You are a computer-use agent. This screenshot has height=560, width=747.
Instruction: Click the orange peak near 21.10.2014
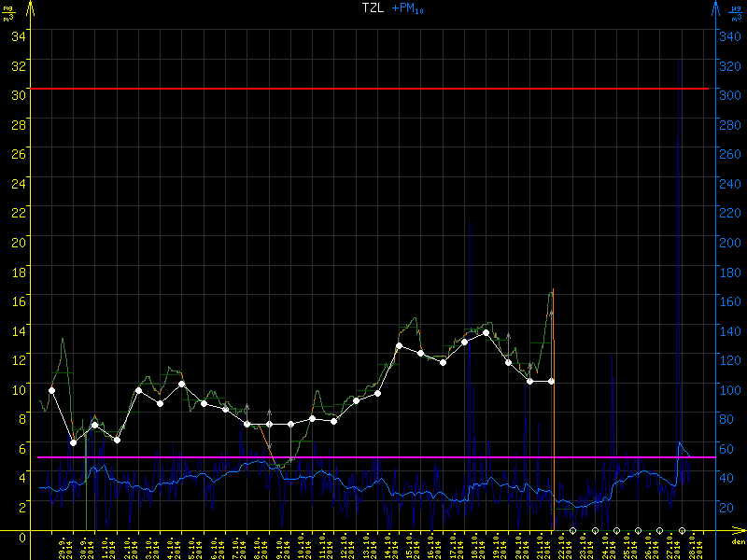[553, 290]
